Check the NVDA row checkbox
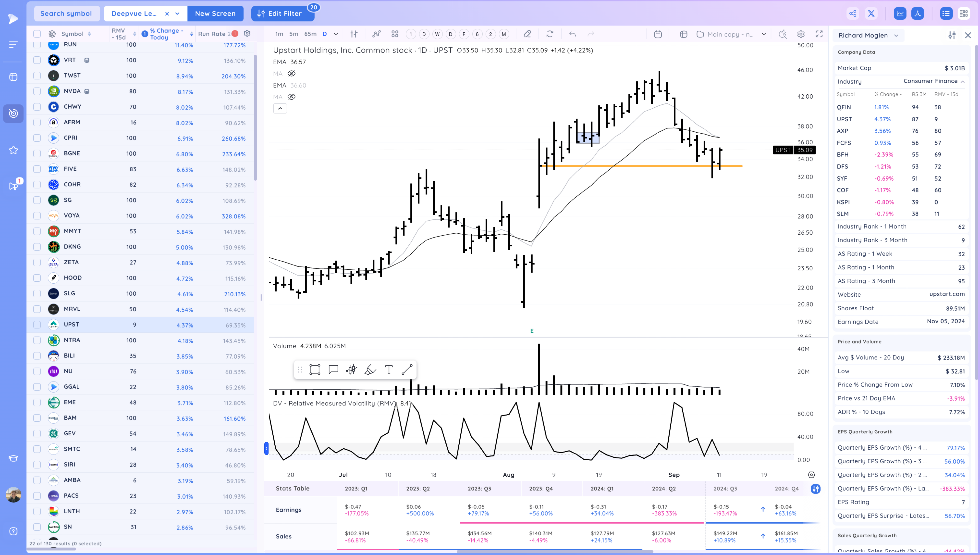This screenshot has width=980, height=555. (37, 91)
